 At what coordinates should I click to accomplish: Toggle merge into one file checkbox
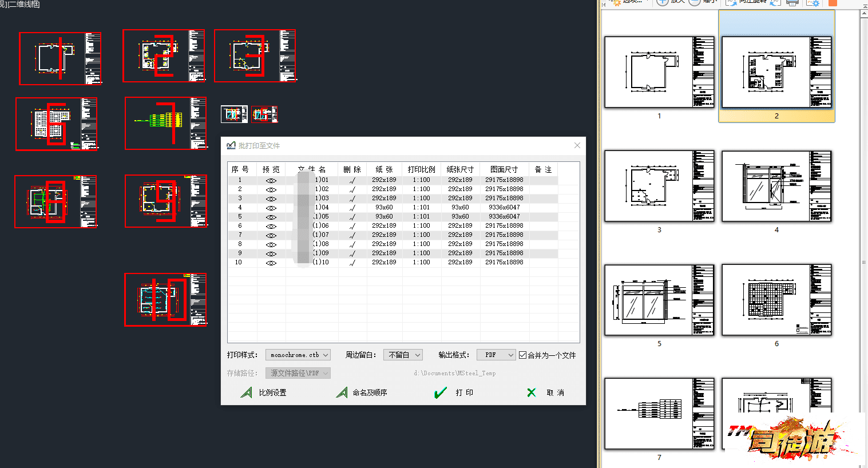(522, 355)
